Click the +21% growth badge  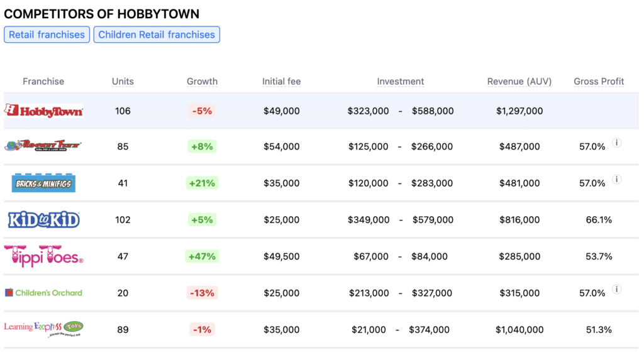tap(202, 183)
